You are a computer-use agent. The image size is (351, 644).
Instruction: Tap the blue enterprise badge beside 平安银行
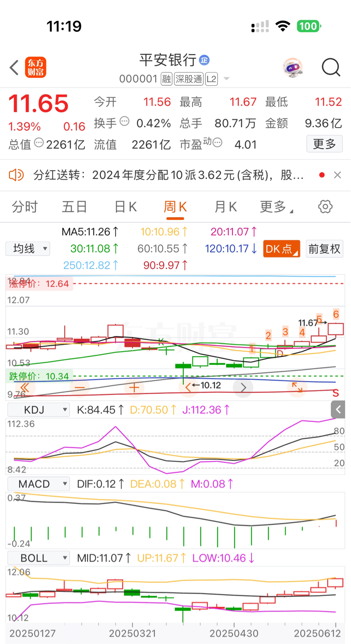click(x=204, y=59)
